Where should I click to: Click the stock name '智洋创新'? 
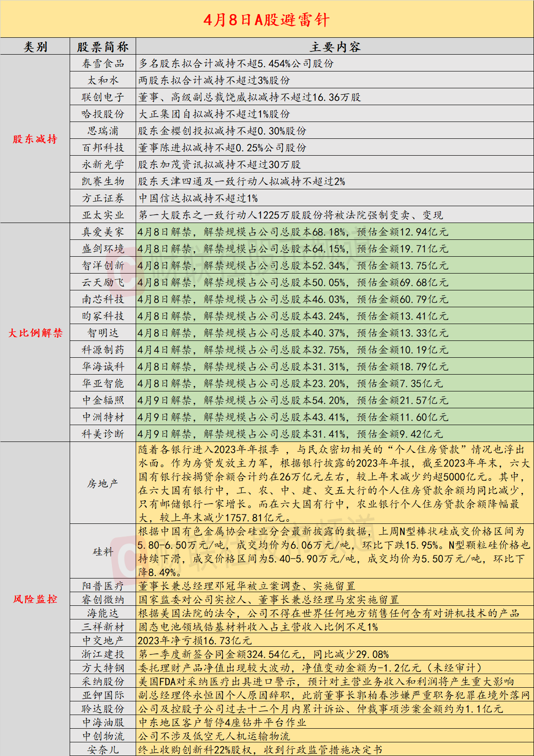pos(103,266)
